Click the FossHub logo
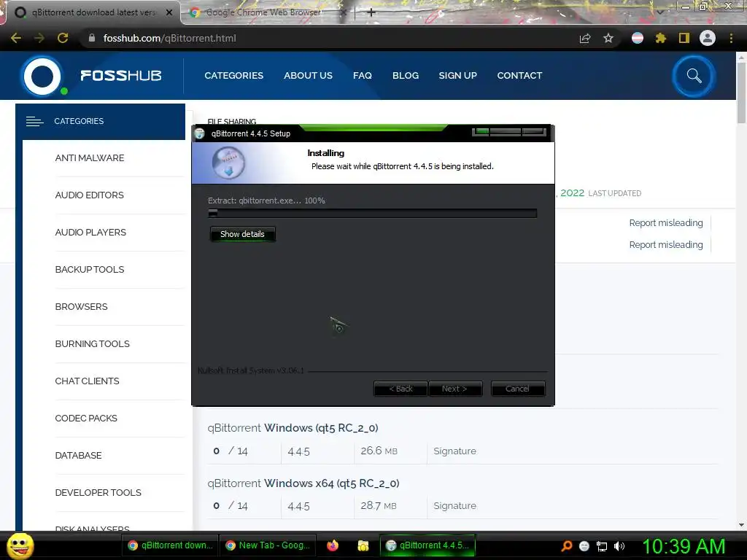The image size is (747, 560). [x=91, y=76]
